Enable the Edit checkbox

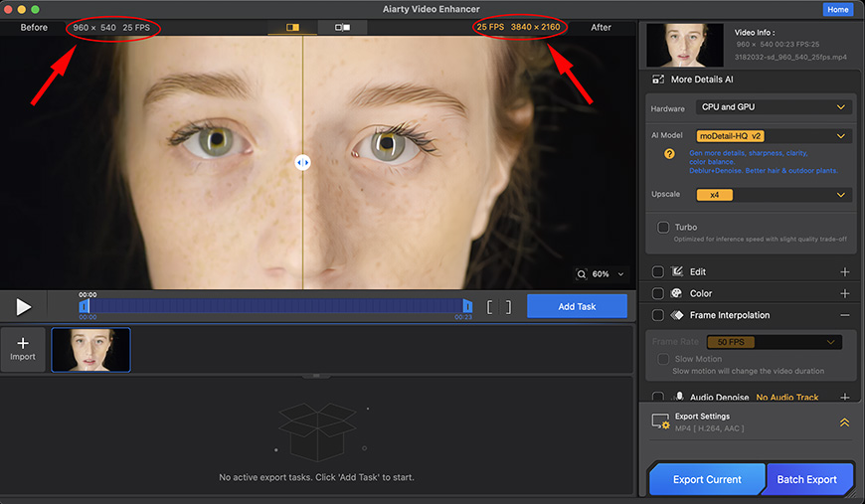pyautogui.click(x=657, y=271)
